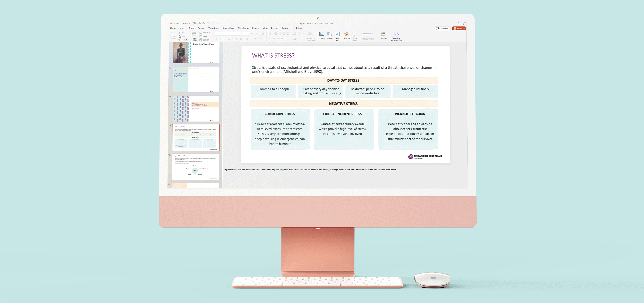Click the Superscript toggle
Screen dimensions: 644x303
(233, 39)
